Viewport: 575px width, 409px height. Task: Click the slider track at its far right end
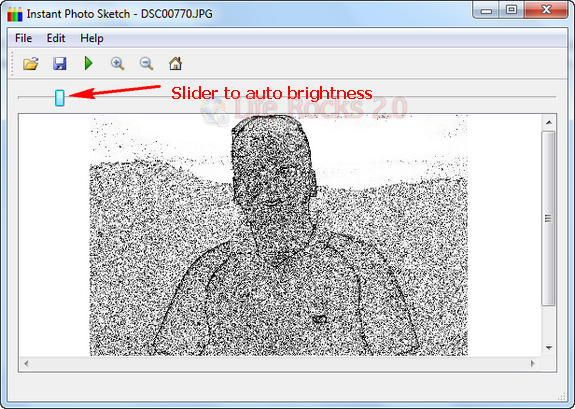pyautogui.click(x=553, y=97)
